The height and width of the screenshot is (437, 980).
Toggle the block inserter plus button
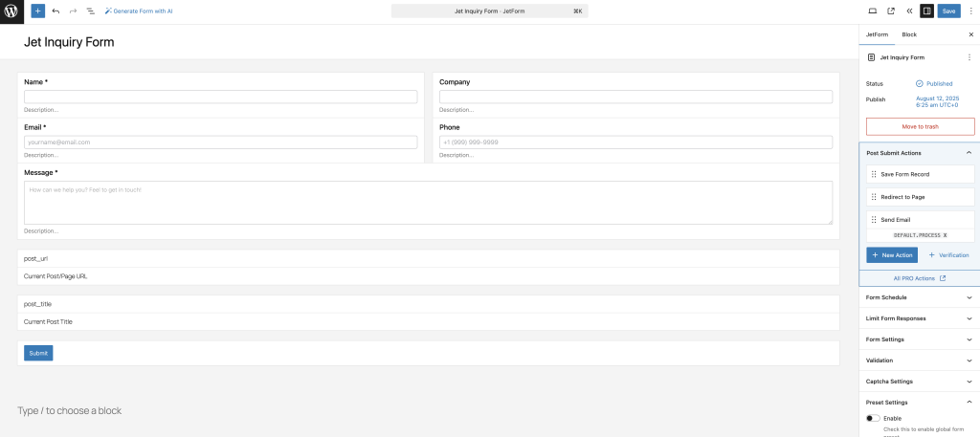pos(38,11)
